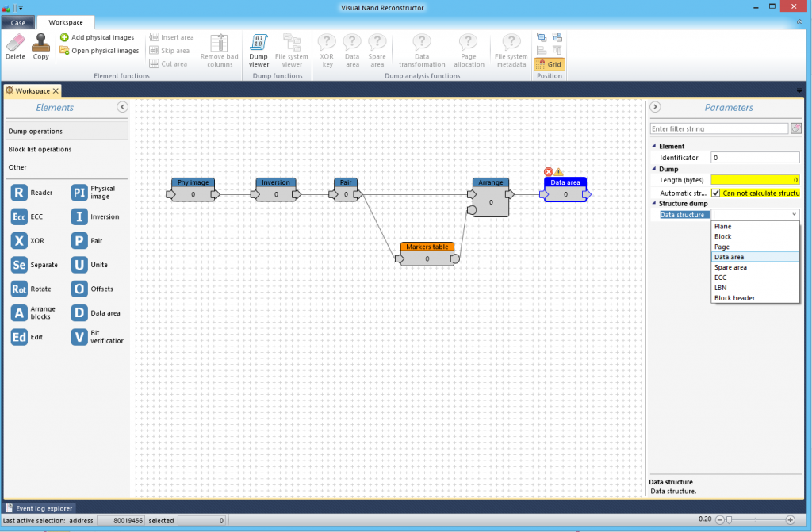Open Block list operations category
This screenshot has width=812, height=532.
(x=67, y=149)
